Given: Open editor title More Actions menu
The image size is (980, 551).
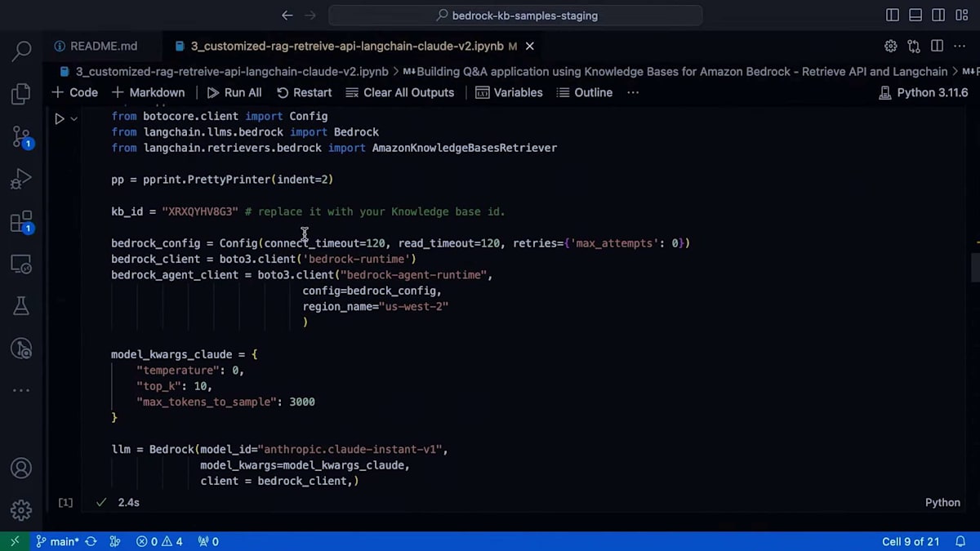Looking at the screenshot, I should point(960,46).
